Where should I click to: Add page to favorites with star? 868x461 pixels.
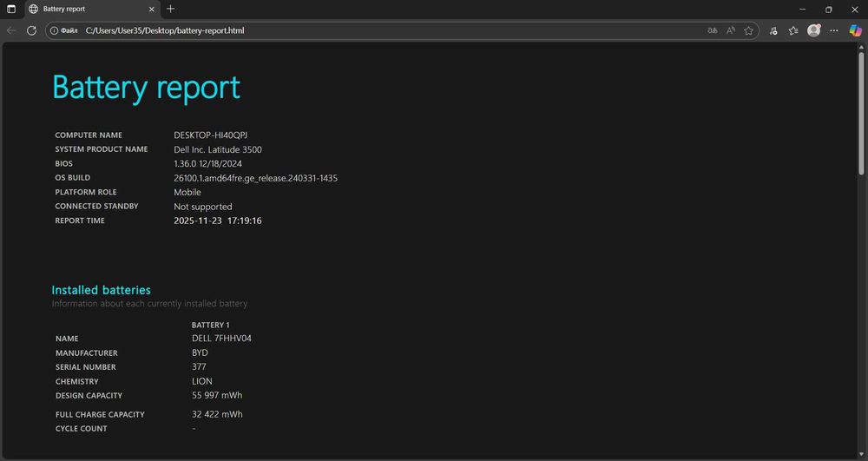point(749,30)
